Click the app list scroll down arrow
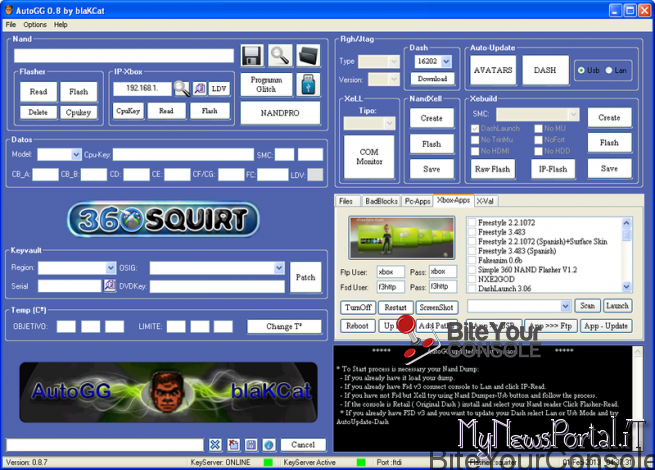Viewport: 655px width, 470px height. pos(626,287)
